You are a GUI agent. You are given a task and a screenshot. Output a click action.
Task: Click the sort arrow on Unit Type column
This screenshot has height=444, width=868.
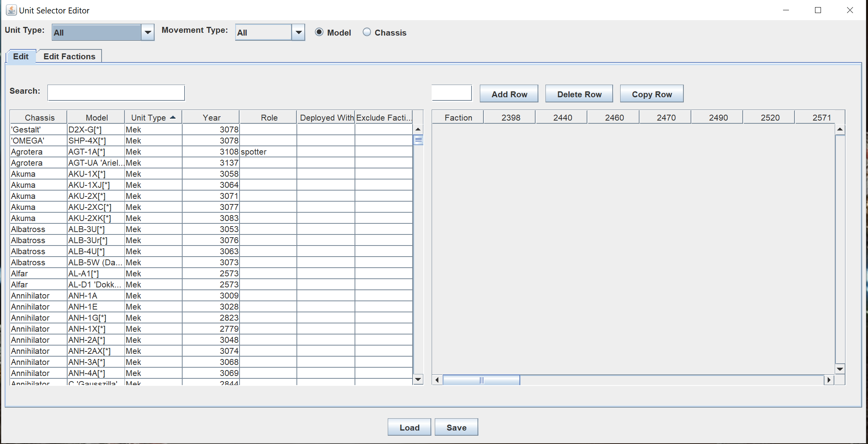coord(173,117)
